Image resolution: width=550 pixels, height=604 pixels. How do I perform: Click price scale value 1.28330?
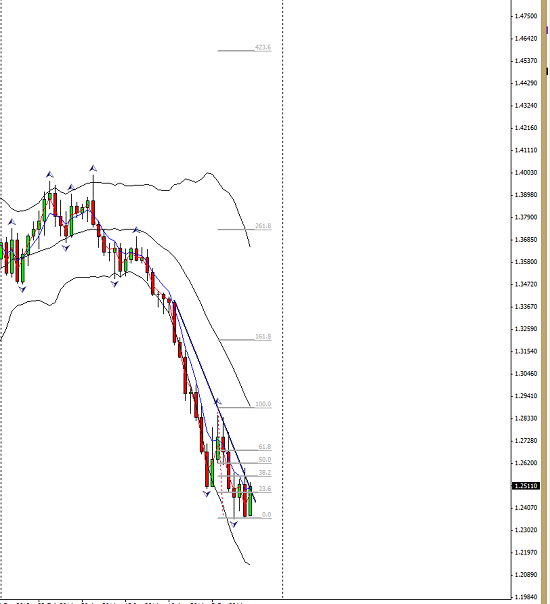click(x=526, y=418)
